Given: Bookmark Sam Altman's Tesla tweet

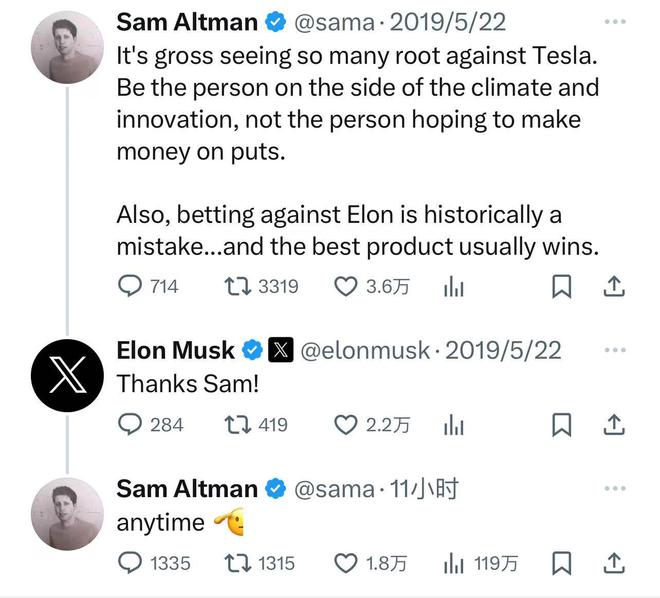Looking at the screenshot, I should tap(562, 287).
